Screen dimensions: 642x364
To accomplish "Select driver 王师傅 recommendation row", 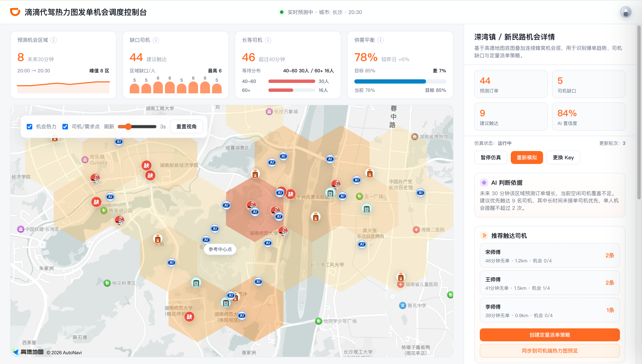I will [x=549, y=283].
